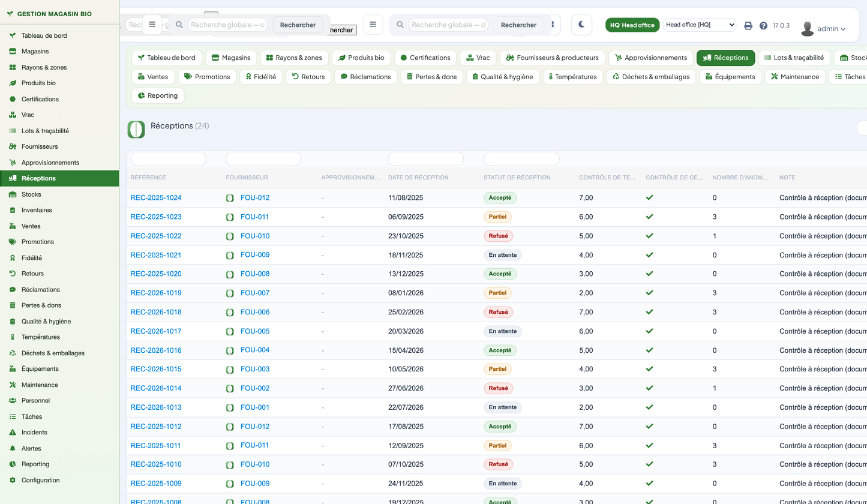Click supplier icon in row REC-2026-1016
Image resolution: width=867 pixels, height=504 pixels.
(x=230, y=350)
